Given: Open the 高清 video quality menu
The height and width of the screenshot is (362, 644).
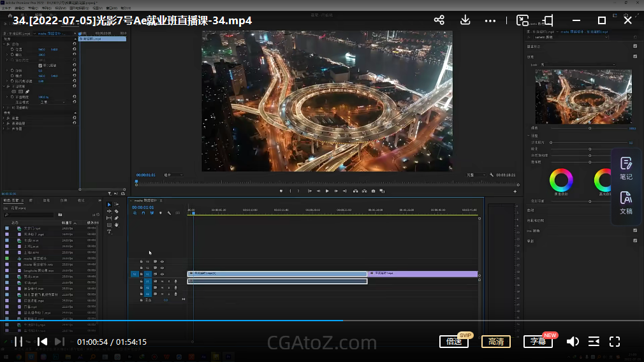Looking at the screenshot, I should tap(495, 342).
